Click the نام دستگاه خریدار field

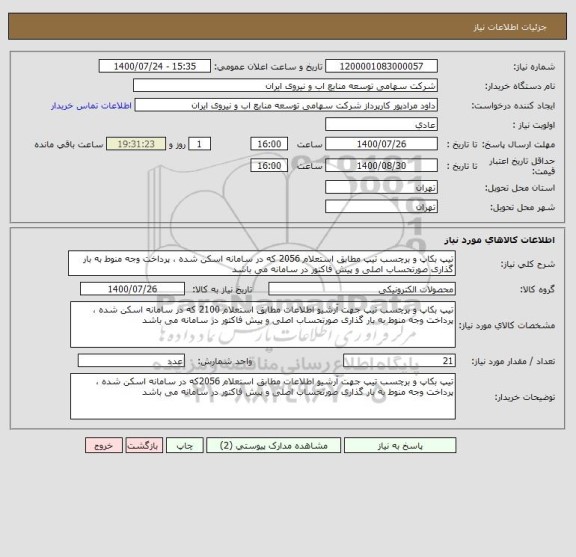click(x=285, y=86)
